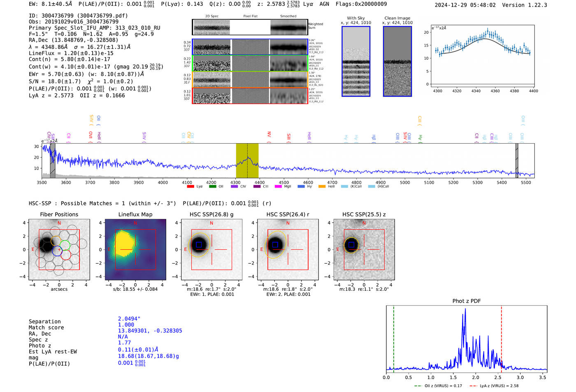Open the HSC SSP(26.4) r image
The image size is (576, 392).
point(288,250)
